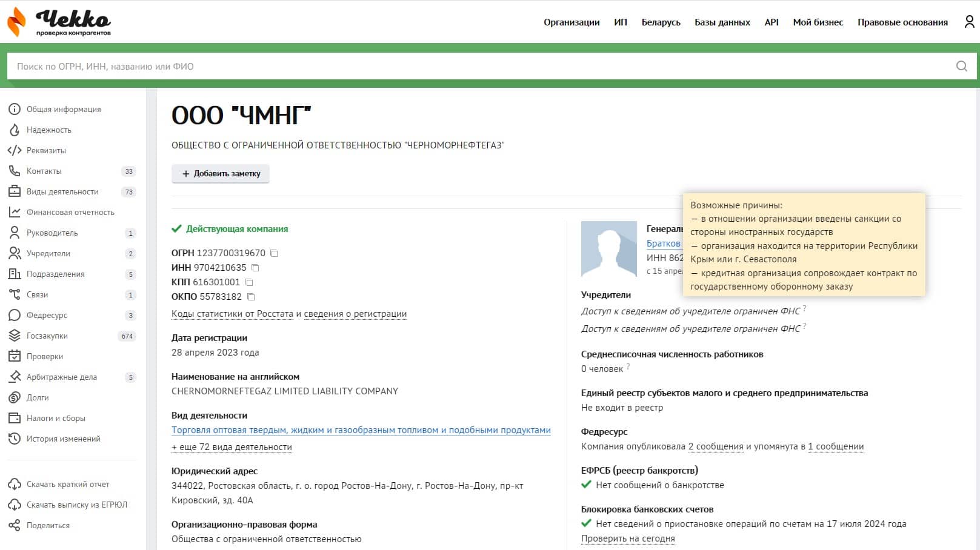The height and width of the screenshot is (550, 980).
Task: Click the Действующая компания status
Action: [x=230, y=229]
